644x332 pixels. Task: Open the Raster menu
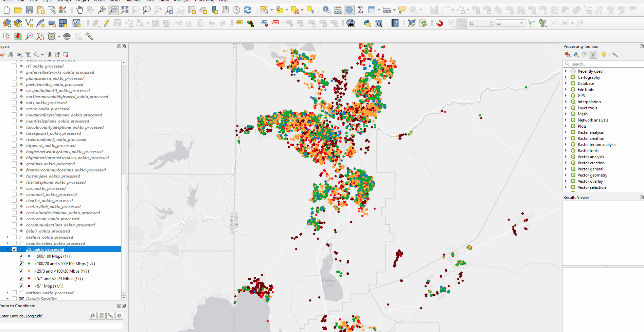click(115, 1)
